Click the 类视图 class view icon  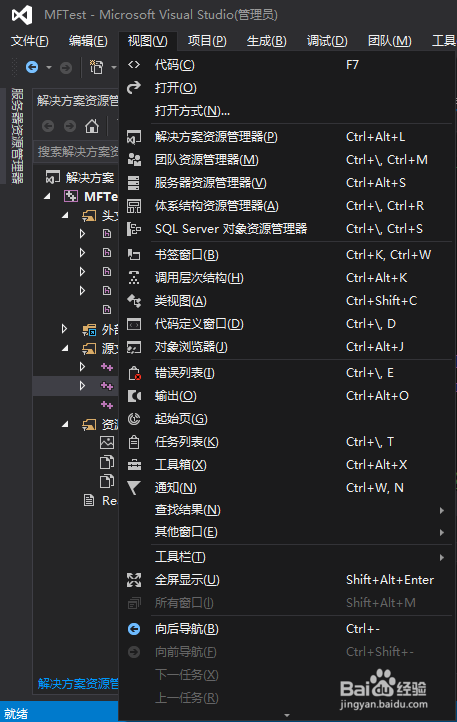pos(134,301)
